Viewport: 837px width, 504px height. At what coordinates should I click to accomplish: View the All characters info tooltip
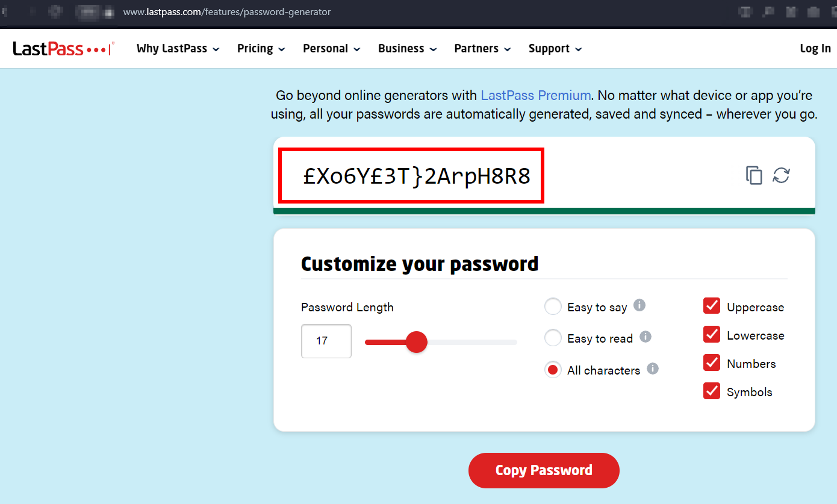(x=652, y=369)
